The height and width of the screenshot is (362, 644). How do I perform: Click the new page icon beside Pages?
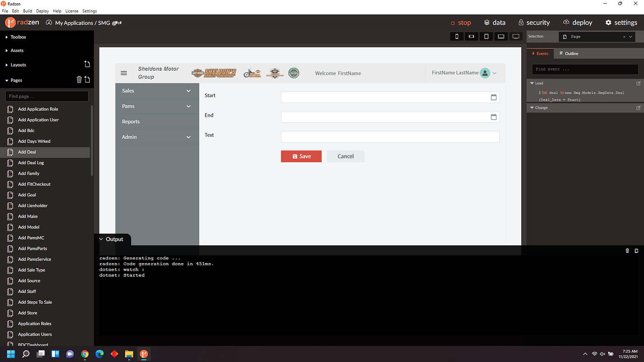click(x=87, y=80)
